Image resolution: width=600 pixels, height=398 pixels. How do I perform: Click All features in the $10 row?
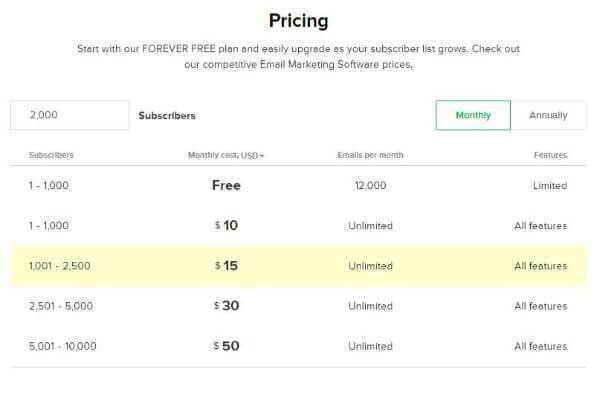click(x=541, y=226)
